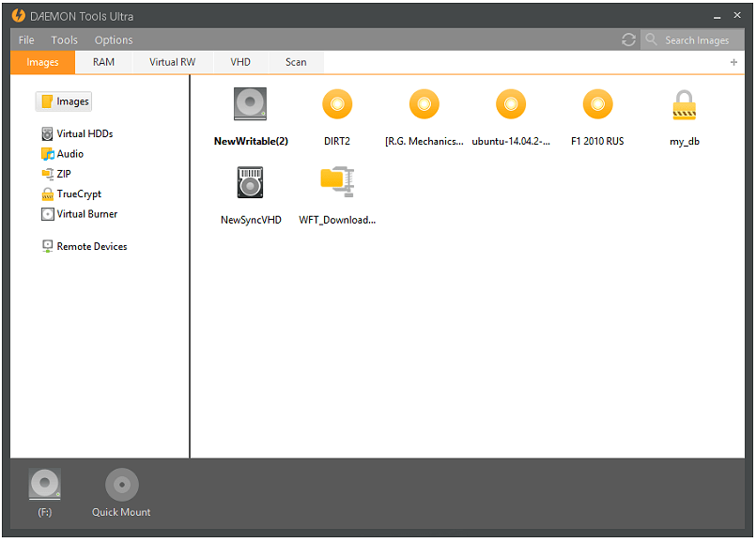The width and height of the screenshot is (756, 542).
Task: Select the ubuntu-14.04.2 disc image icon
Action: (511, 103)
